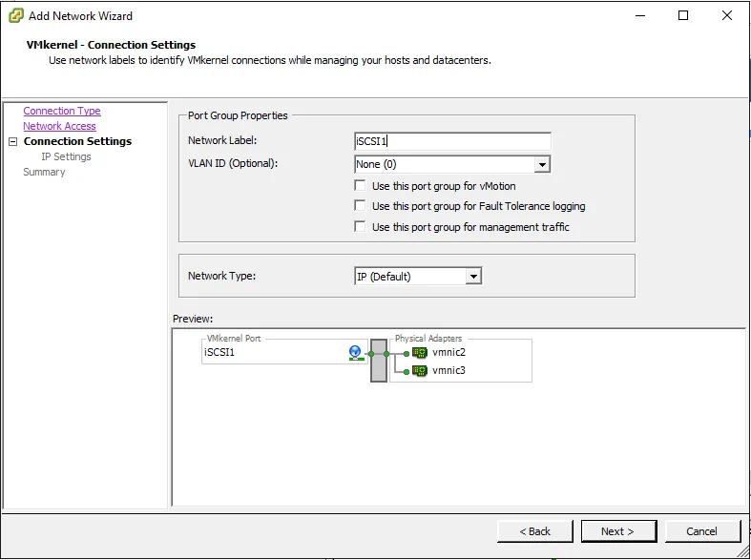The image size is (751, 560).
Task: Check use for management traffic option
Action: 360,226
